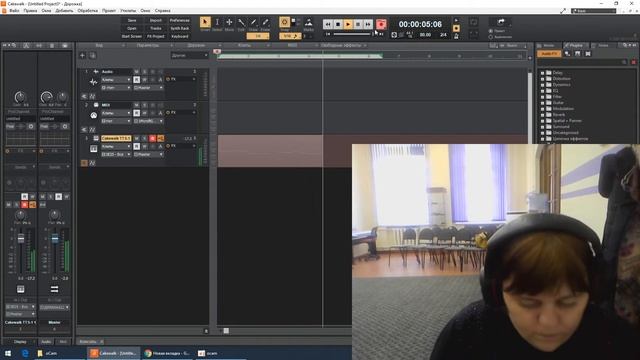Screen dimensions: 640x360
Task: Click the Audio track waveform icon
Action: (x=93, y=82)
